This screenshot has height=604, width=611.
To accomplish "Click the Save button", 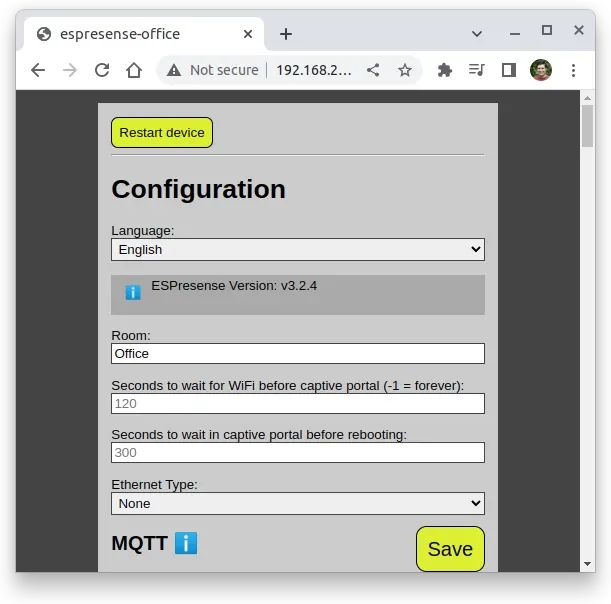I will pyautogui.click(x=450, y=549).
